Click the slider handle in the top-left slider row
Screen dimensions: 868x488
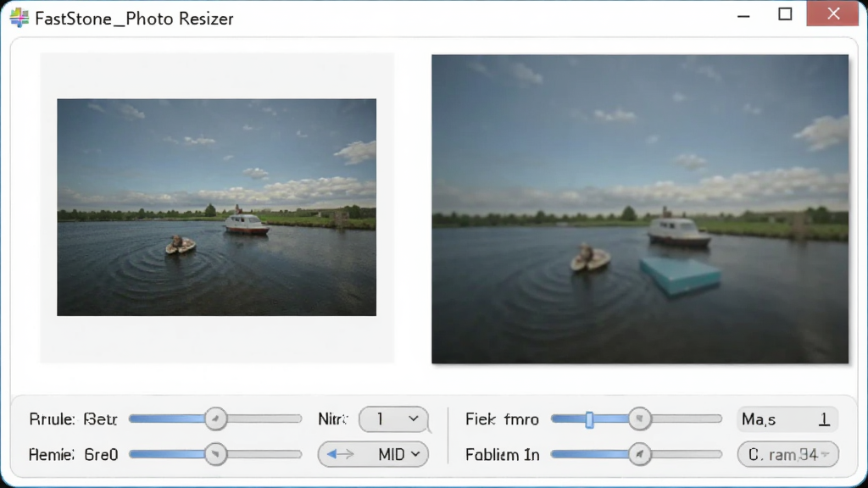point(215,419)
